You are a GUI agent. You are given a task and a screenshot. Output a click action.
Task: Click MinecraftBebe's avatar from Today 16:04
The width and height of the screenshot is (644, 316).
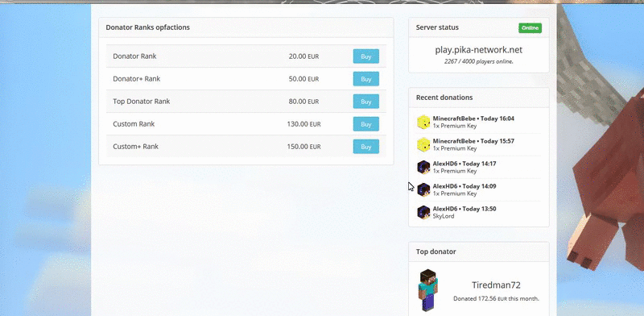point(423,122)
